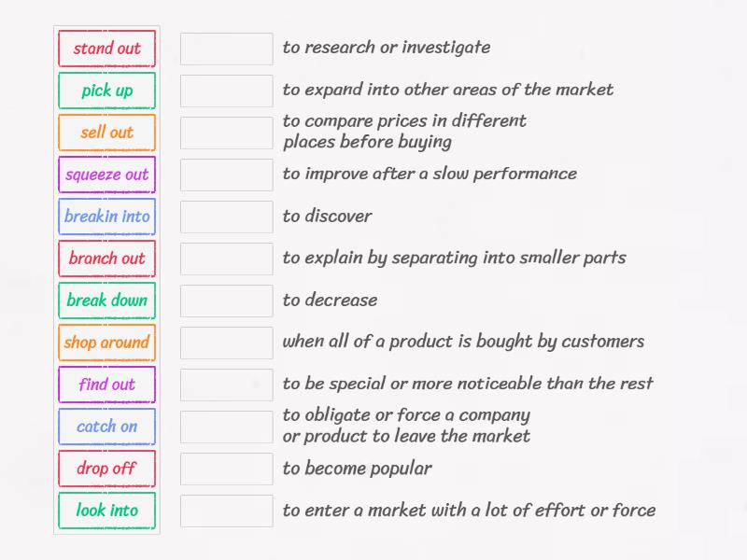The height and width of the screenshot is (560, 747).
Task: Select the 'find out' tile
Action: tap(106, 385)
